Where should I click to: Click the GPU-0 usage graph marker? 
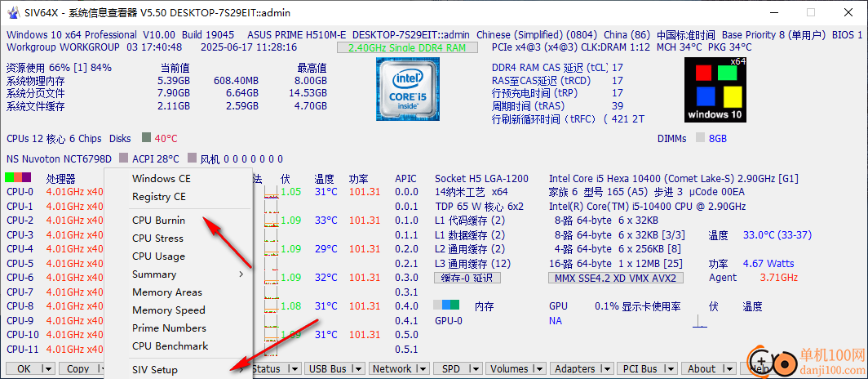click(700, 322)
